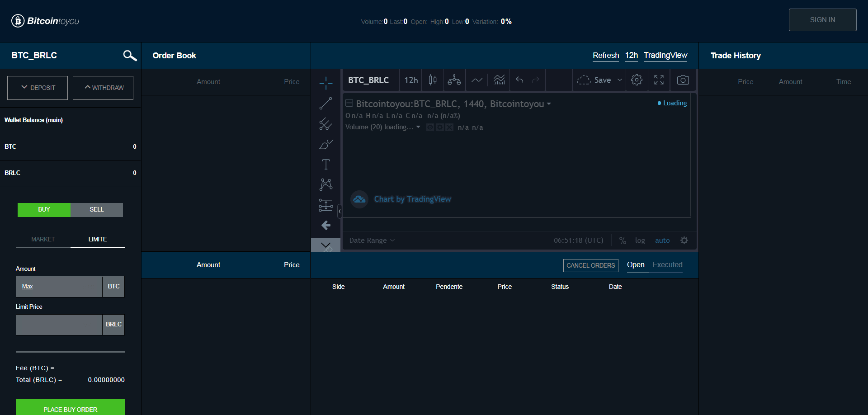Viewport: 868px width, 415px height.
Task: Take chart snapshot with camera icon
Action: coord(683,80)
